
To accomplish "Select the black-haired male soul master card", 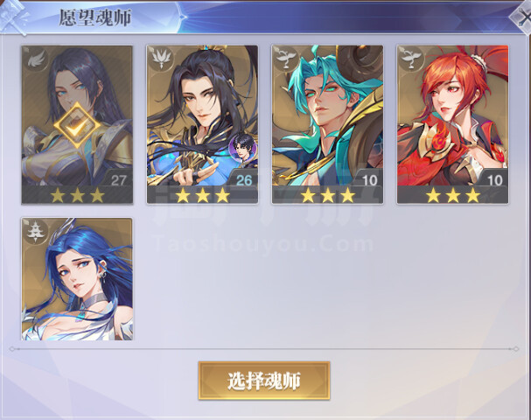I will pyautogui.click(x=202, y=124).
